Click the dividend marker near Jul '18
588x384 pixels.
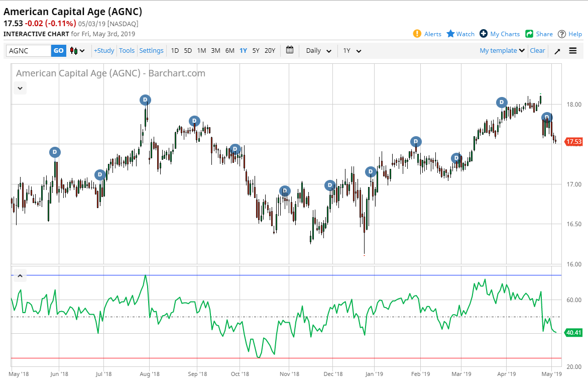coord(100,174)
